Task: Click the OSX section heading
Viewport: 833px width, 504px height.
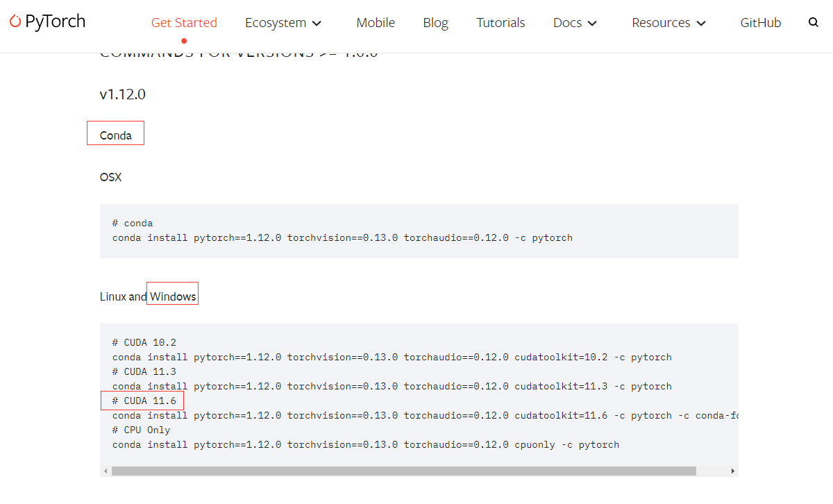Action: tap(110, 177)
